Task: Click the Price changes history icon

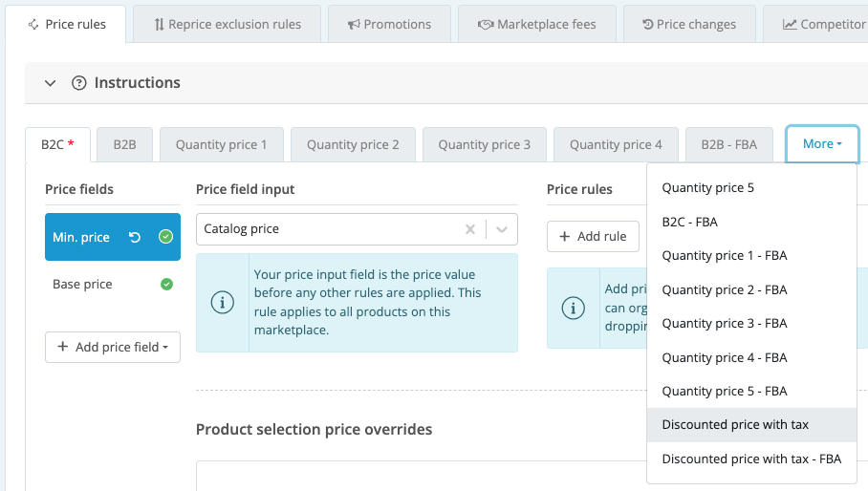Action: coord(648,24)
